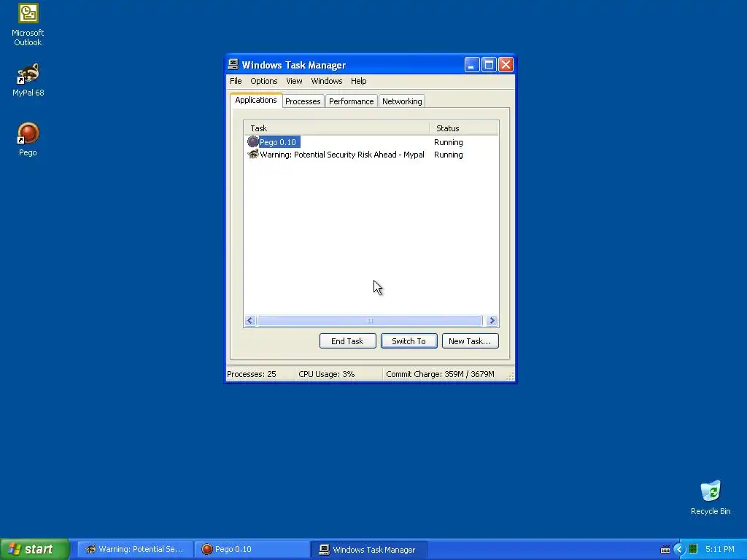Open the Options menu
Viewport: 747px width, 560px height.
pyautogui.click(x=264, y=81)
